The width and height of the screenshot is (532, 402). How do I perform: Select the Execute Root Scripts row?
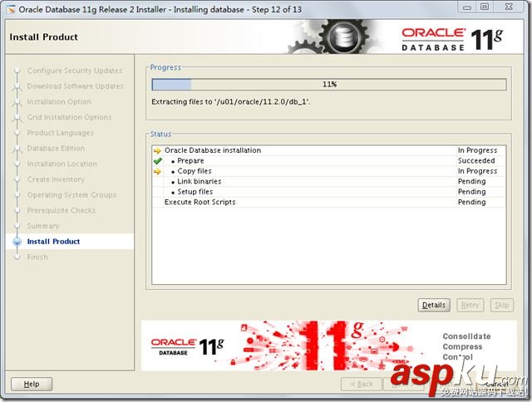tap(329, 202)
